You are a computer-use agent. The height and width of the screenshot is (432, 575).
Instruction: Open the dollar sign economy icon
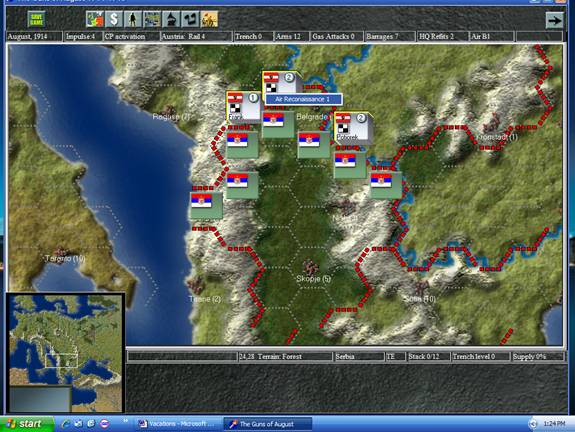coord(114,19)
